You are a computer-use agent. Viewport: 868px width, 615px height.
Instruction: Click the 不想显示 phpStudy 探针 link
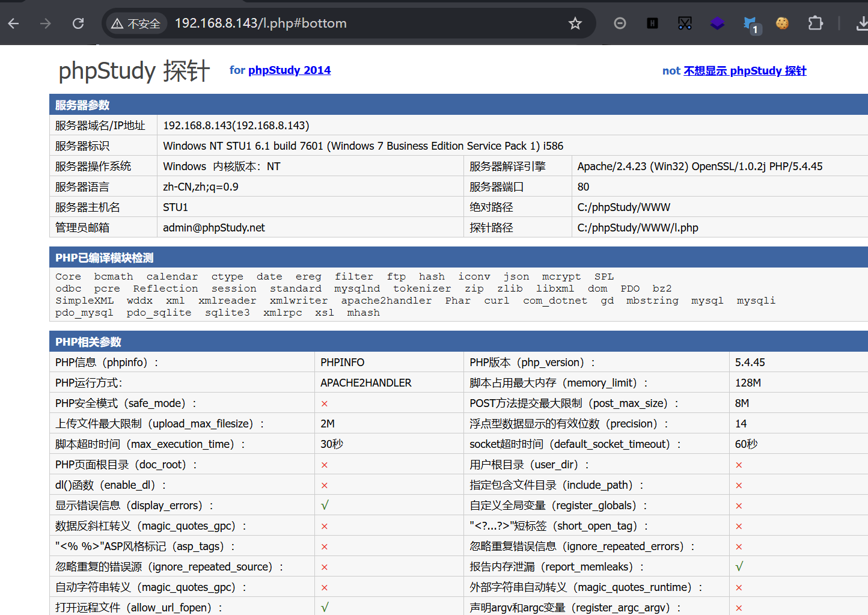click(x=745, y=71)
